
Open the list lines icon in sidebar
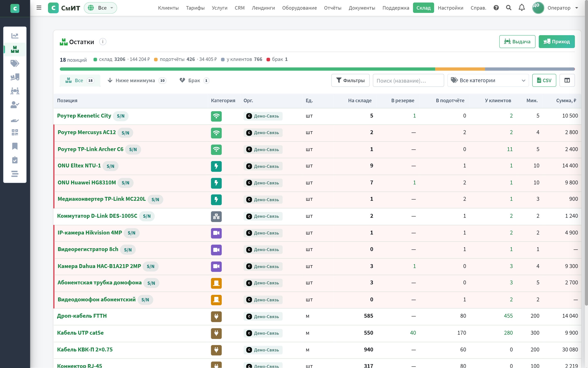15,174
